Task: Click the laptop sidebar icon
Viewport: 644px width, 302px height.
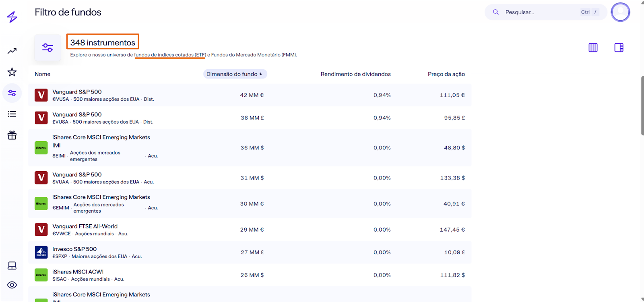Action: pos(12,265)
